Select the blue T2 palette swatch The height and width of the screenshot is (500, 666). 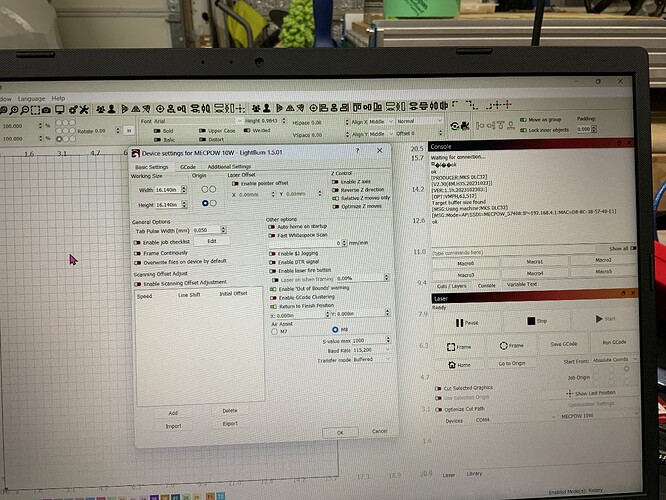[x=220, y=496]
